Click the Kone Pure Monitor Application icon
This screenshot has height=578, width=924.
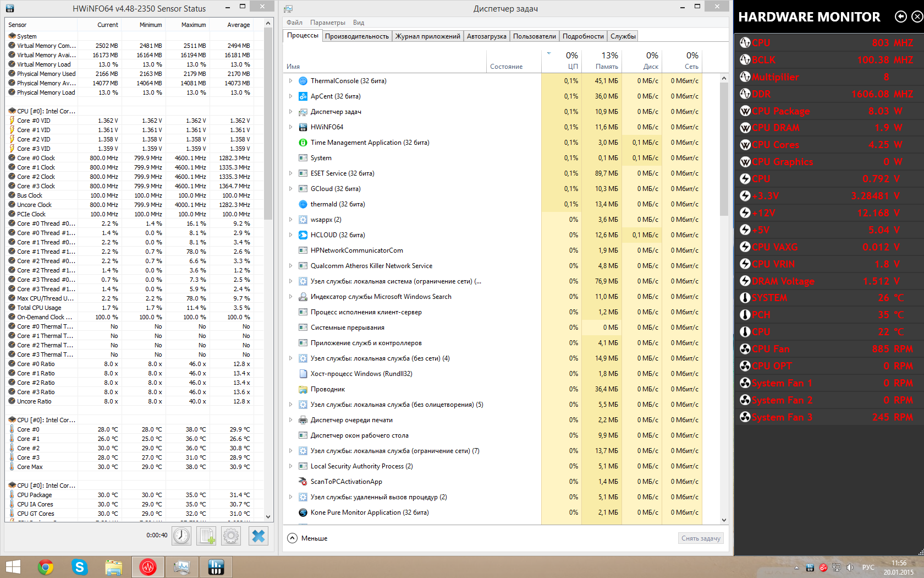pyautogui.click(x=302, y=512)
